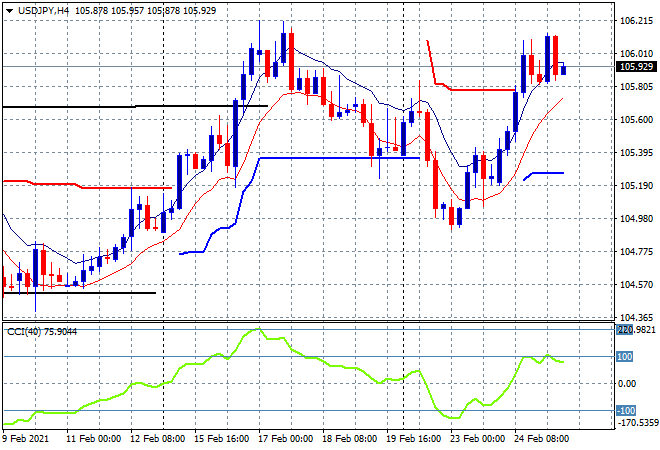Click the black horizontal line near 104.52

click(x=79, y=293)
